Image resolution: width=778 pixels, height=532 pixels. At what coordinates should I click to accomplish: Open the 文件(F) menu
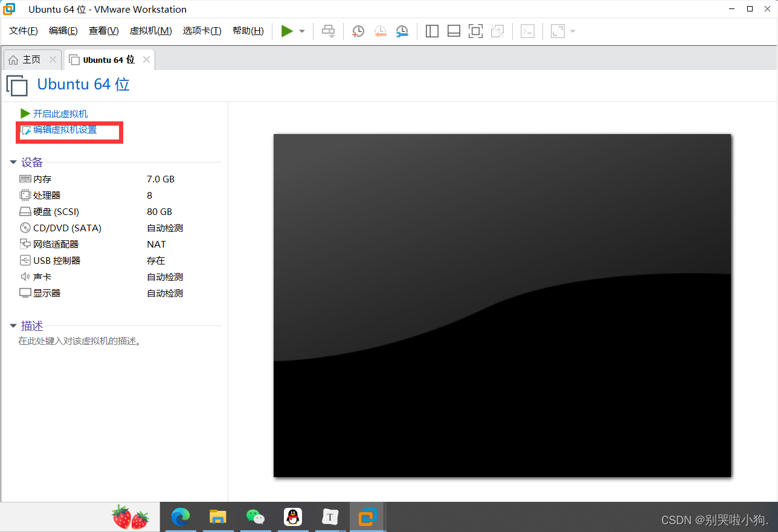pyautogui.click(x=24, y=31)
